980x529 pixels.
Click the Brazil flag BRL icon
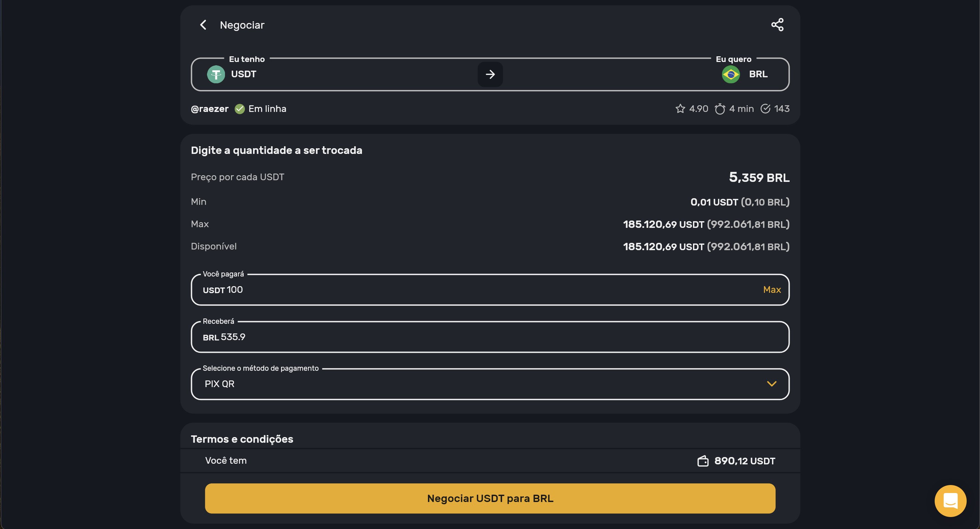click(730, 74)
